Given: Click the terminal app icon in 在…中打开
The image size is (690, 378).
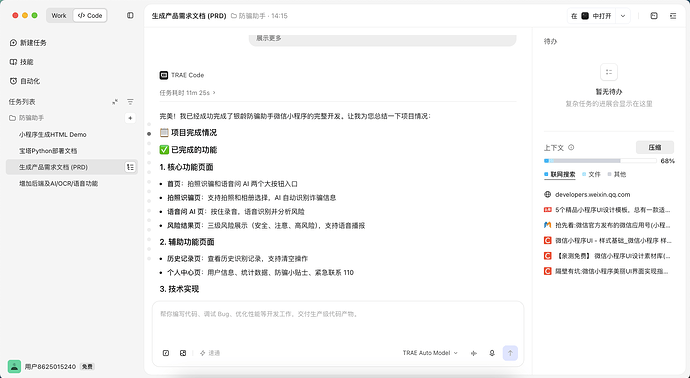Looking at the screenshot, I should 585,16.
